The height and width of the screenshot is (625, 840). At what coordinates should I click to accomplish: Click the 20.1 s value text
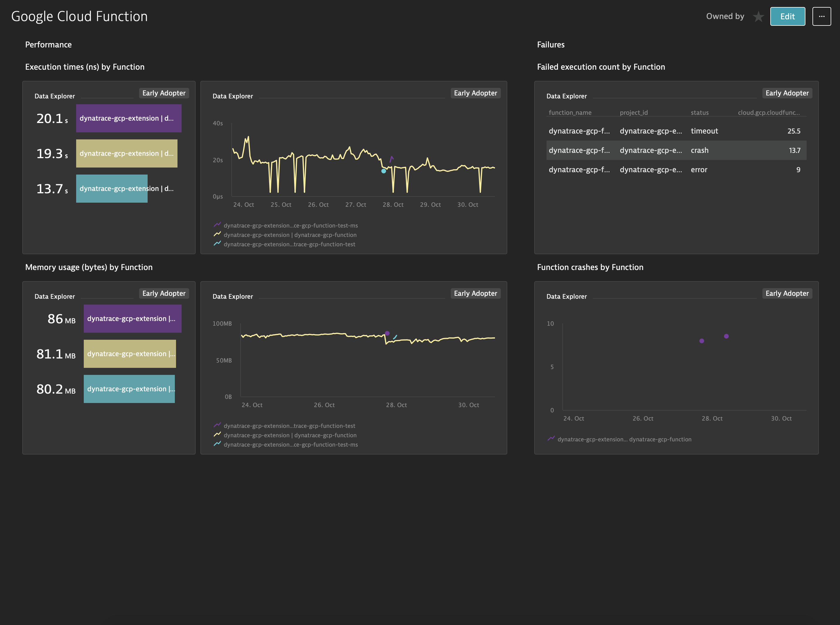pyautogui.click(x=52, y=118)
